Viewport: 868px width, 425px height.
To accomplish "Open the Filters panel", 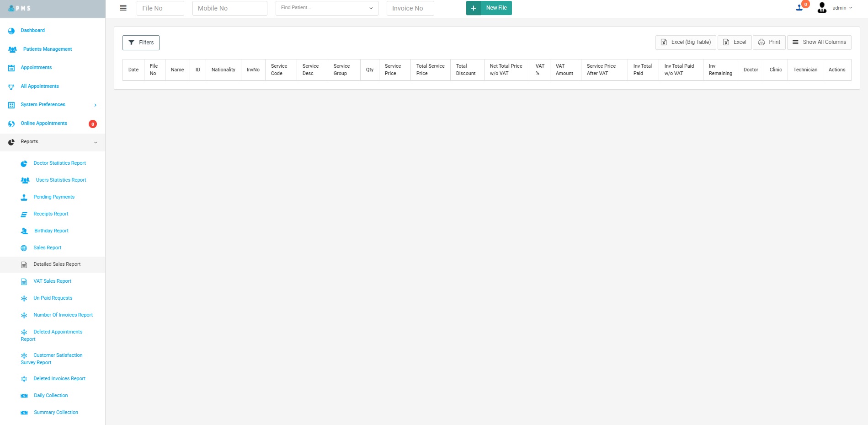I will [141, 43].
